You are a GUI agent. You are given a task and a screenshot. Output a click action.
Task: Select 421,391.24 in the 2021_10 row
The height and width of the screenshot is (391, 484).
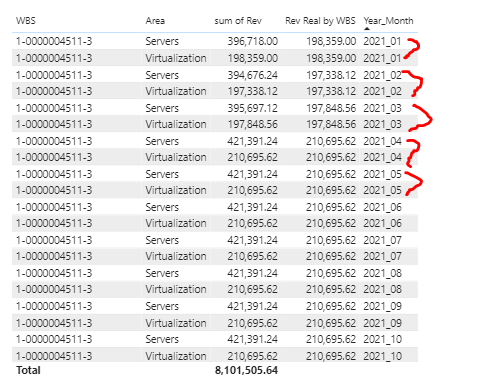click(x=253, y=339)
